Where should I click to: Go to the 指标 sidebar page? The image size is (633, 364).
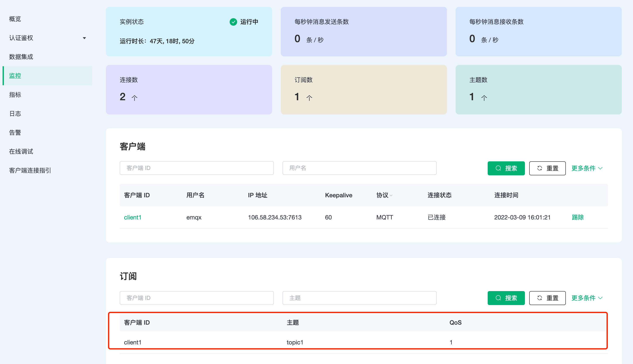point(15,95)
